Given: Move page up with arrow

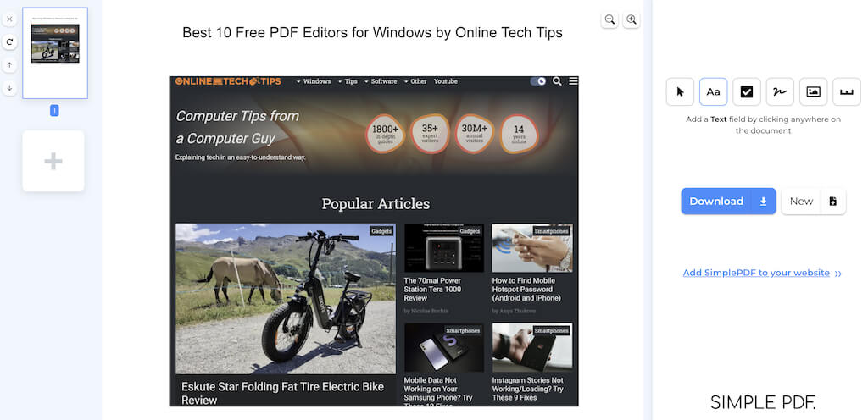Looking at the screenshot, I should pyautogui.click(x=9, y=64).
